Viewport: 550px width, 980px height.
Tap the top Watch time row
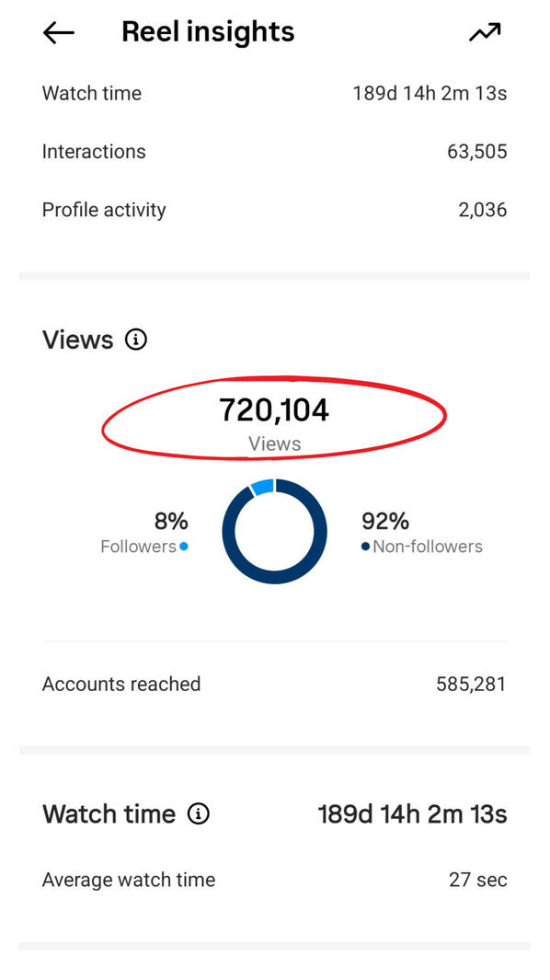(274, 93)
